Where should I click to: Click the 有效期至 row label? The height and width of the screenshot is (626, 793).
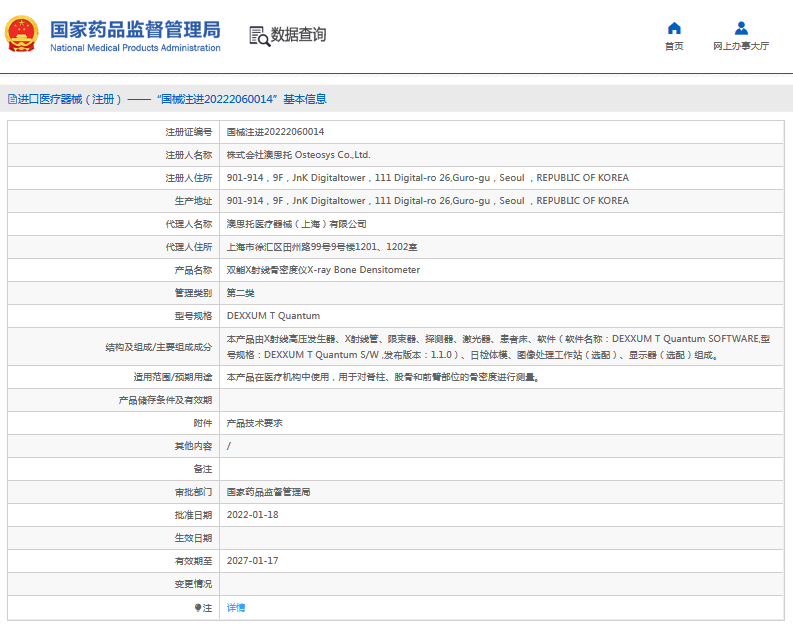coord(193,561)
